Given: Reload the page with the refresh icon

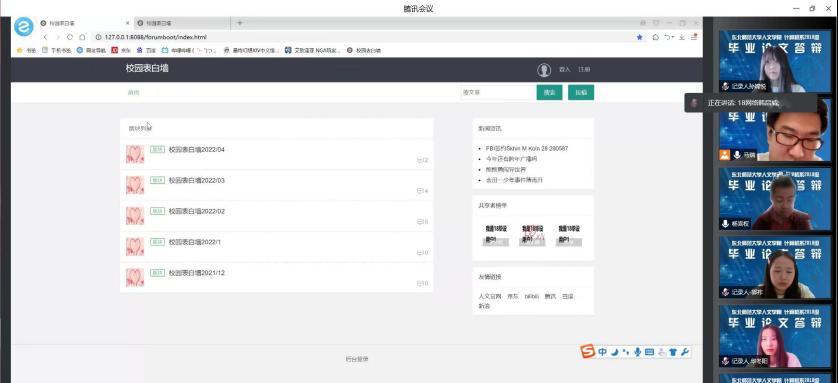Looking at the screenshot, I should tap(70, 37).
